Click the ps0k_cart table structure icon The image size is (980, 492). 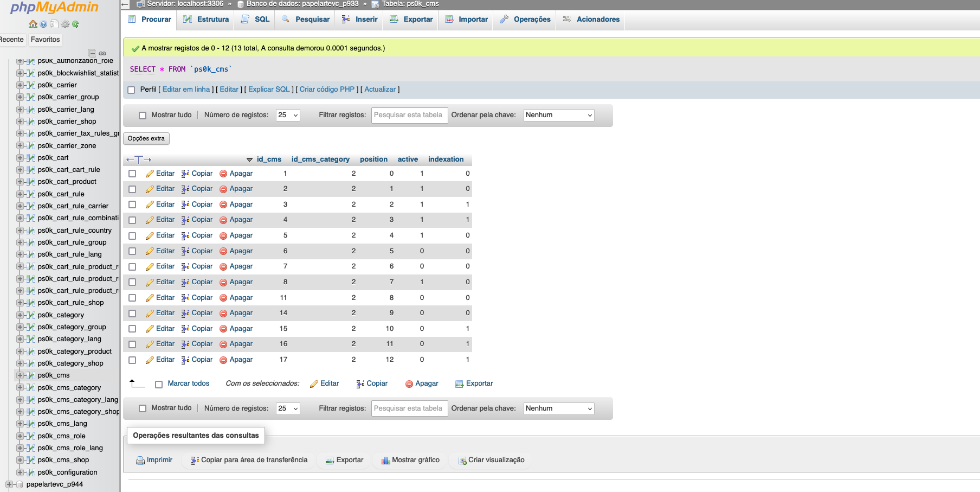(31, 158)
